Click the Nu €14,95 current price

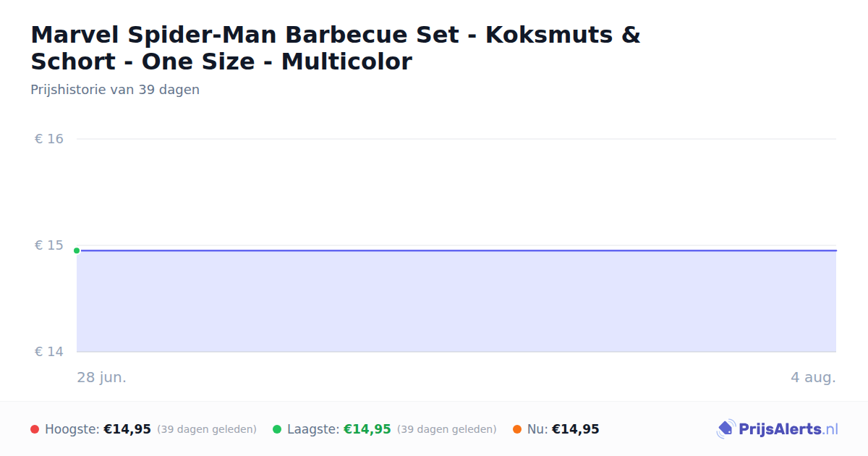[x=576, y=429]
